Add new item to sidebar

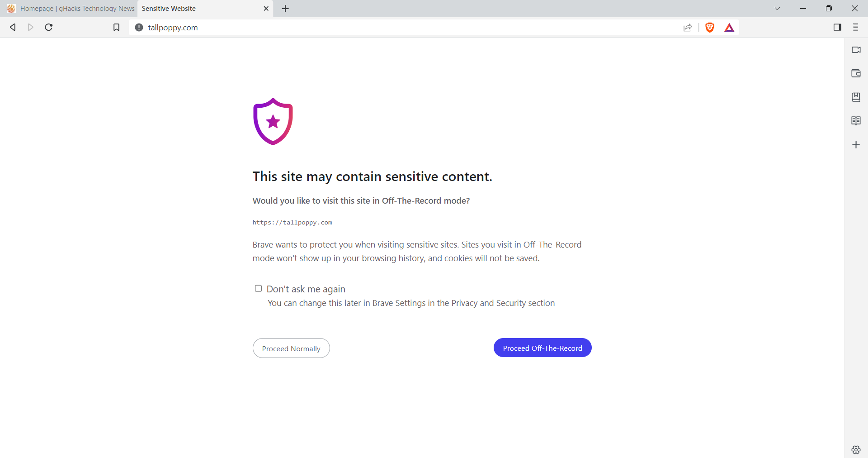856,145
